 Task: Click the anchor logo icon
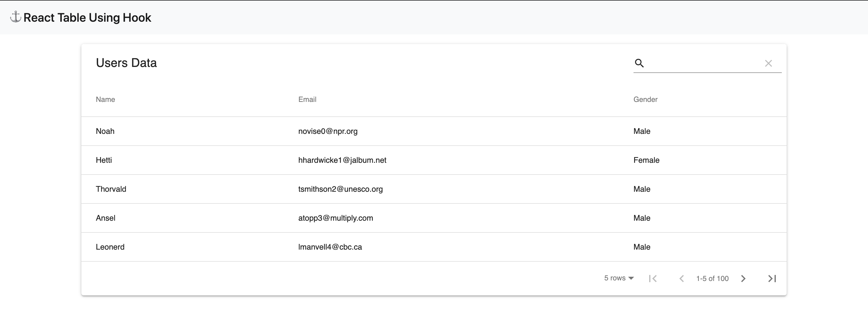click(x=15, y=17)
